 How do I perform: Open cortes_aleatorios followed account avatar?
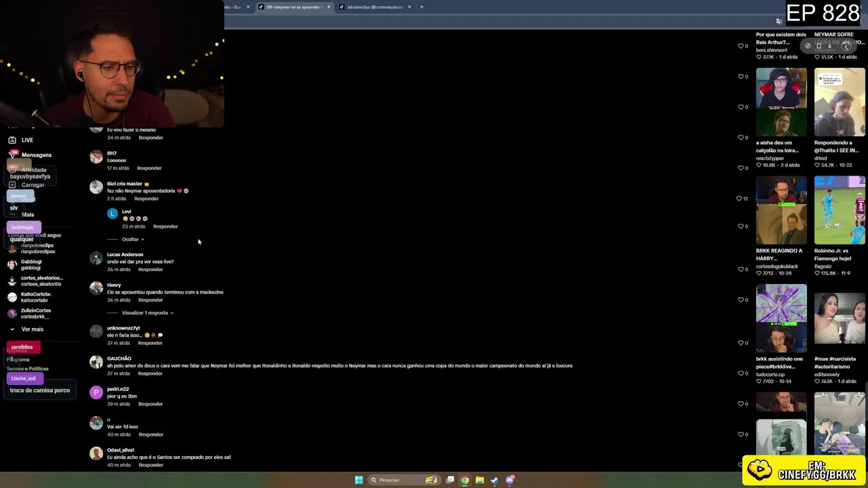click(x=12, y=281)
